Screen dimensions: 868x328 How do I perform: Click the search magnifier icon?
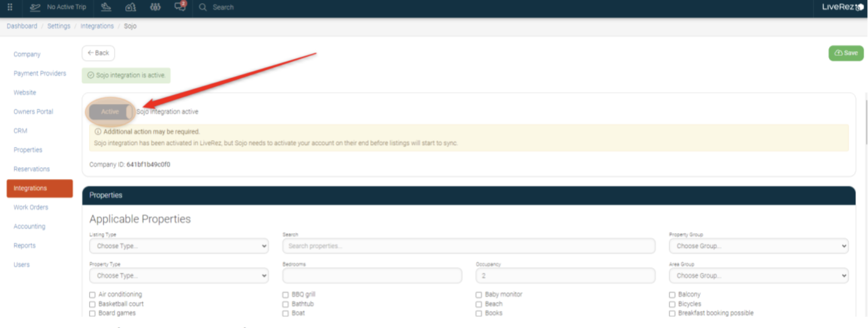203,7
